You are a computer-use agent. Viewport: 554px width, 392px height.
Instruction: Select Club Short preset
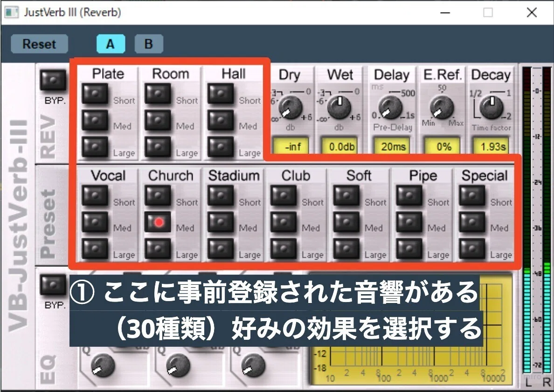tap(284, 196)
